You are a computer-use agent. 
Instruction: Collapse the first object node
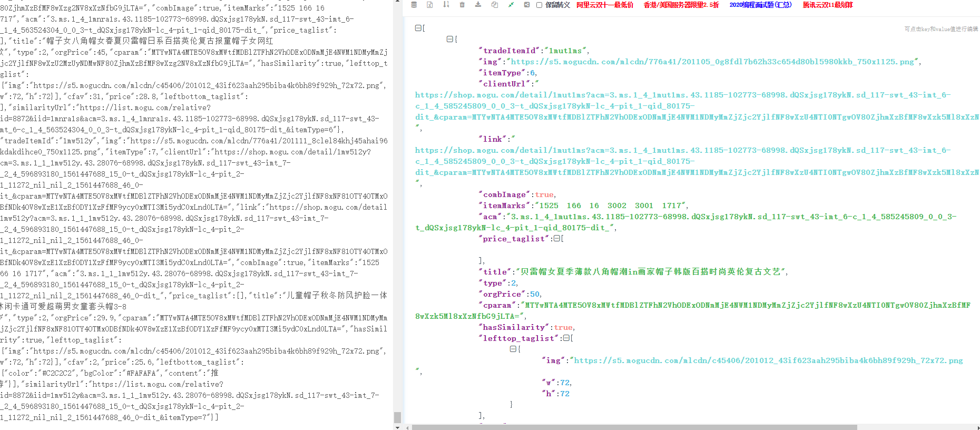(x=449, y=39)
